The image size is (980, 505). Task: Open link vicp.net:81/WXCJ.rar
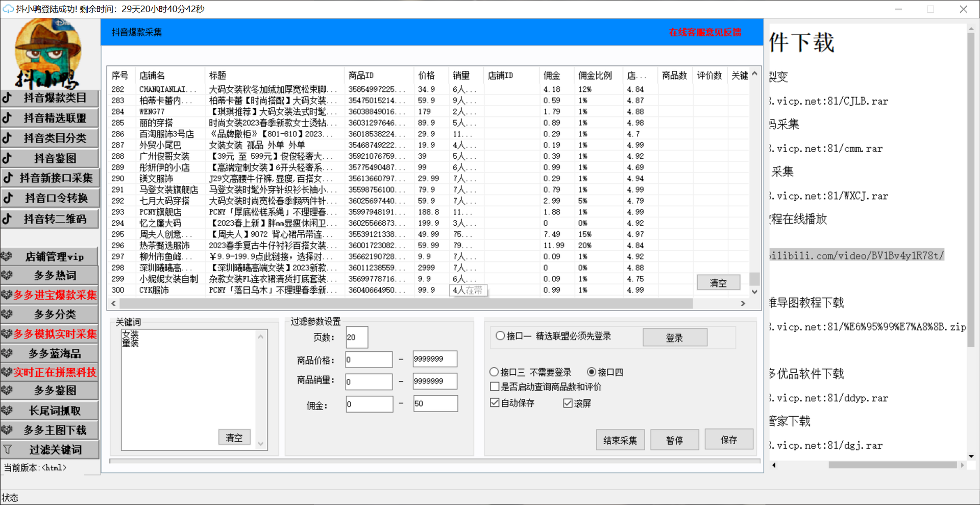click(x=829, y=196)
